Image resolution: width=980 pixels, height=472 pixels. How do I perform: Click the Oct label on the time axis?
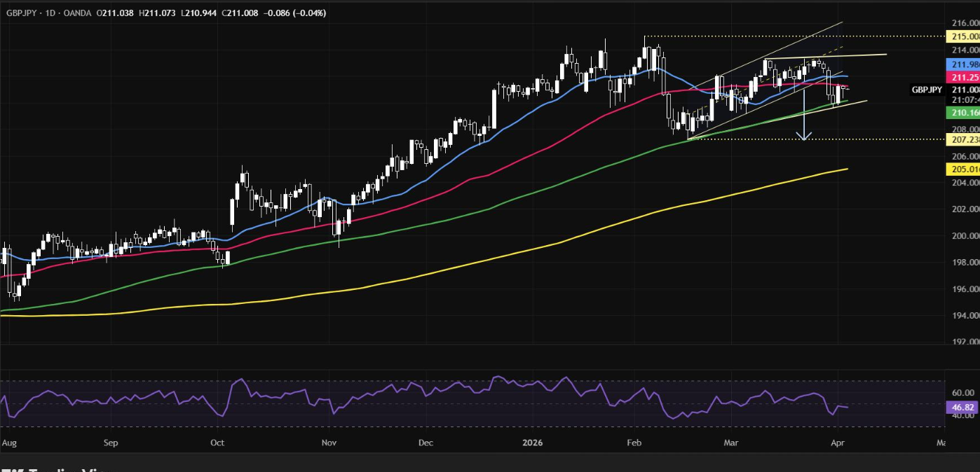[217, 443]
